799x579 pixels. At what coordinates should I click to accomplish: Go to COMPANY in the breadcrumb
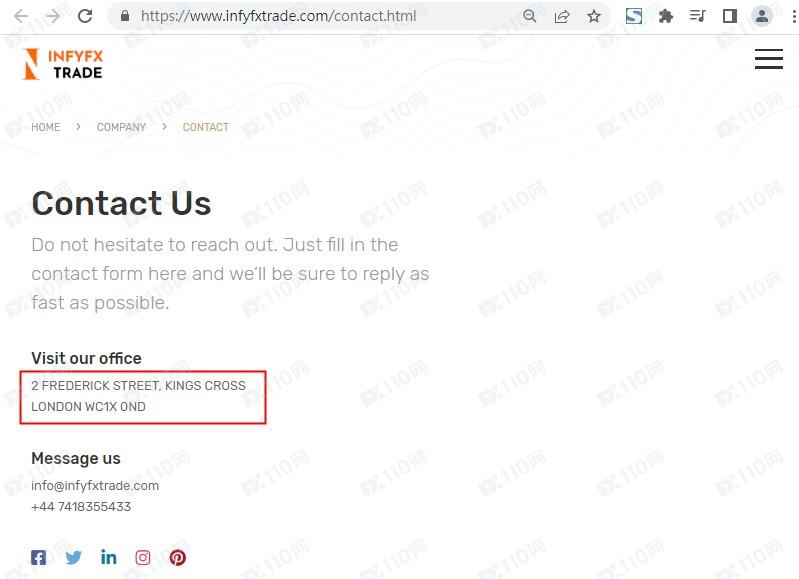[x=121, y=127]
